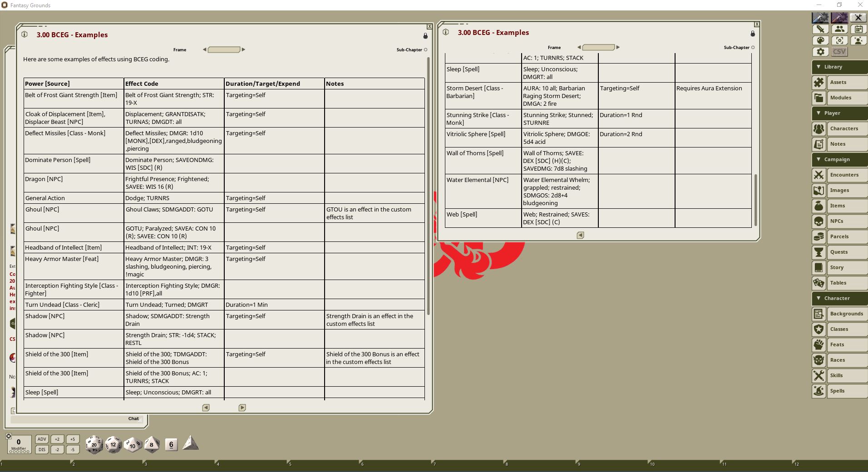The width and height of the screenshot is (868, 472).
Task: Click the Modules folder icon
Action: click(819, 98)
